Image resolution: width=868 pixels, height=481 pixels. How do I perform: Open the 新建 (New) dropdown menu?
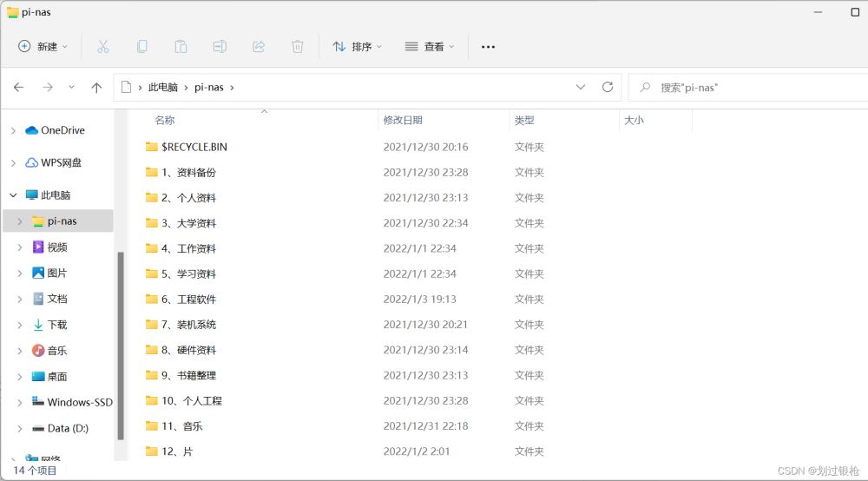click(x=43, y=47)
